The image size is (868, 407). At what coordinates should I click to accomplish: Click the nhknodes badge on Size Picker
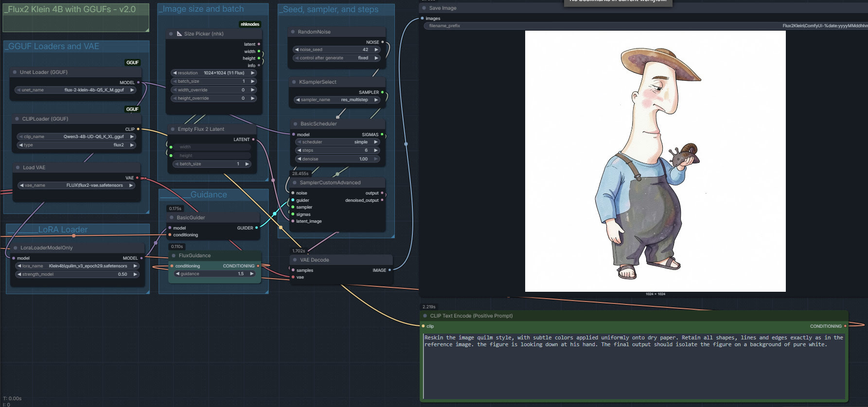point(250,24)
